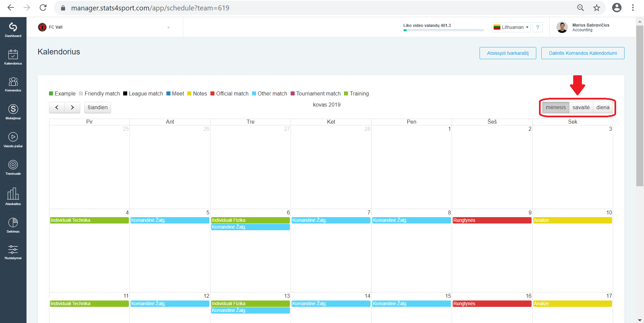Open Sekimas tracking icon

13,225
